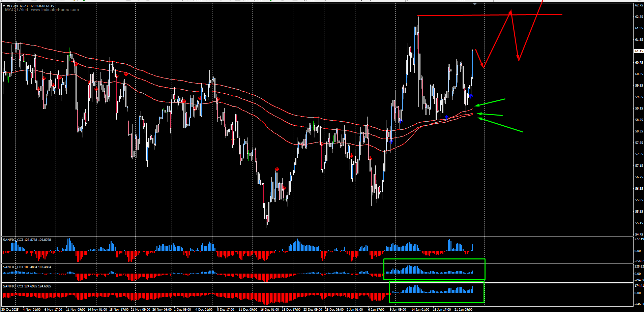
Task: Click the 55.15 price scale value
Action: pos(639,223)
